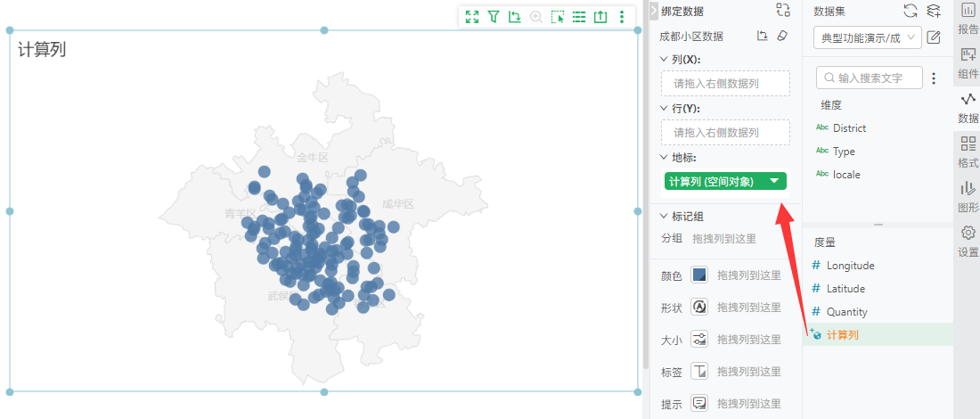Open the 组件 sidebar tab
The image size is (980, 419).
968,62
